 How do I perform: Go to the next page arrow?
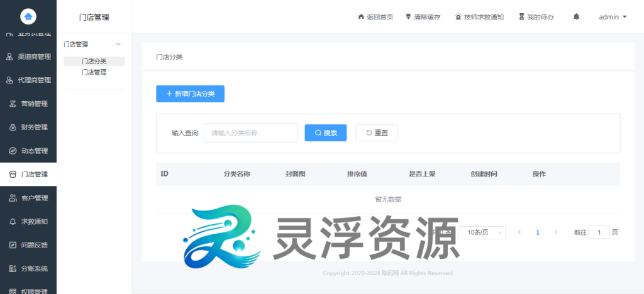pyautogui.click(x=556, y=232)
